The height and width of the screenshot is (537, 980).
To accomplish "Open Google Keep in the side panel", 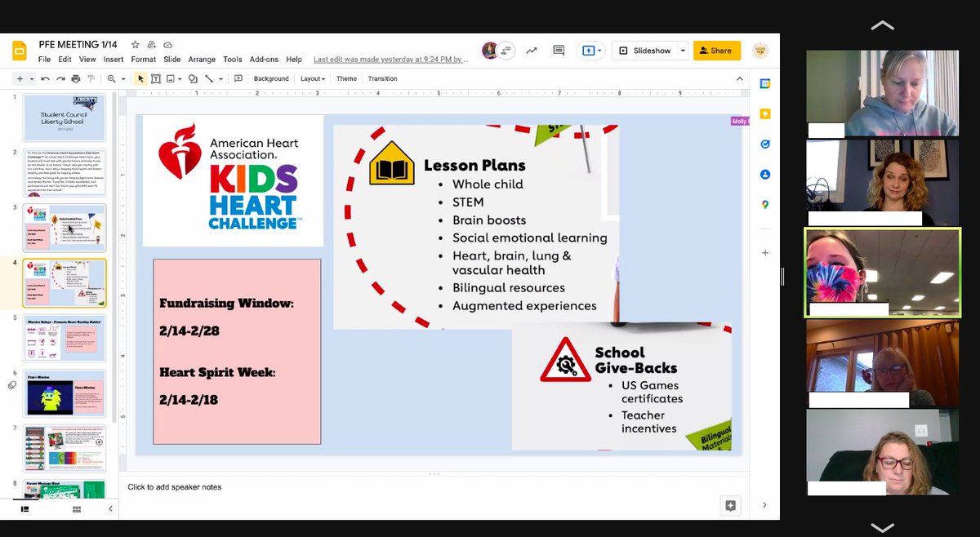I will [765, 114].
